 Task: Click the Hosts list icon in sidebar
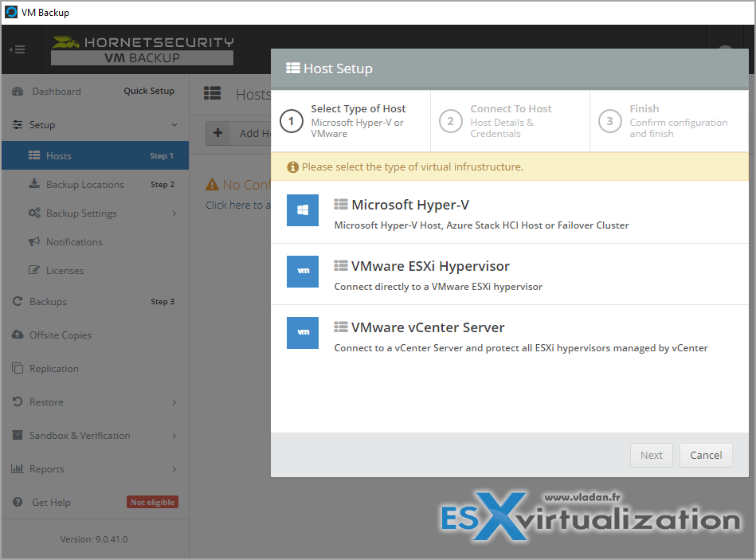point(34,155)
